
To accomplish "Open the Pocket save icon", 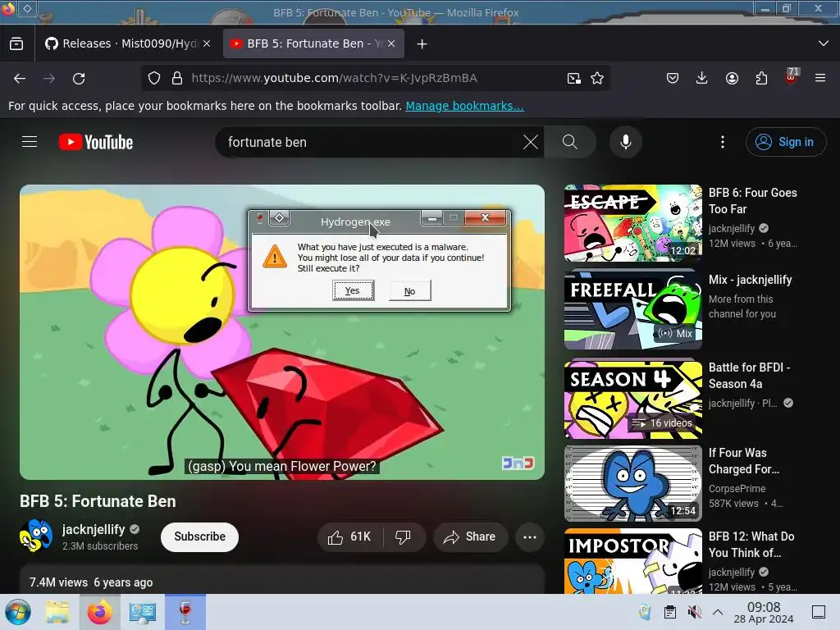I will pos(673,78).
